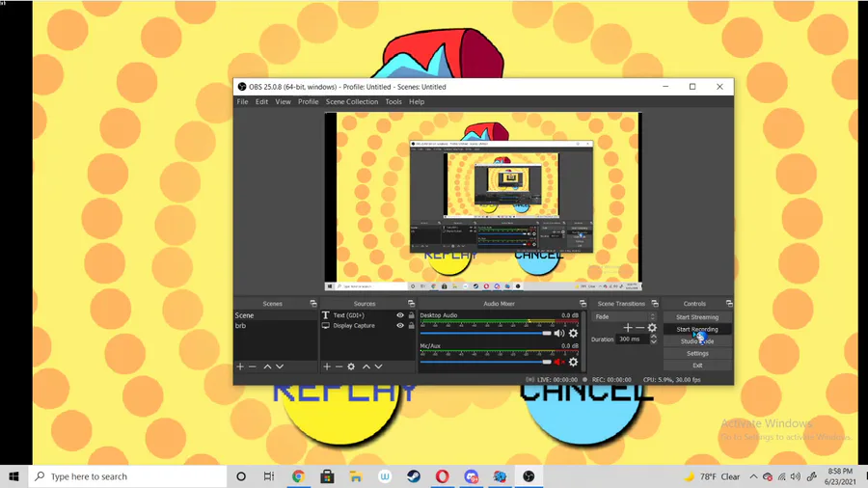This screenshot has height=488, width=868.
Task: Select the brb scene
Action: [275, 326]
